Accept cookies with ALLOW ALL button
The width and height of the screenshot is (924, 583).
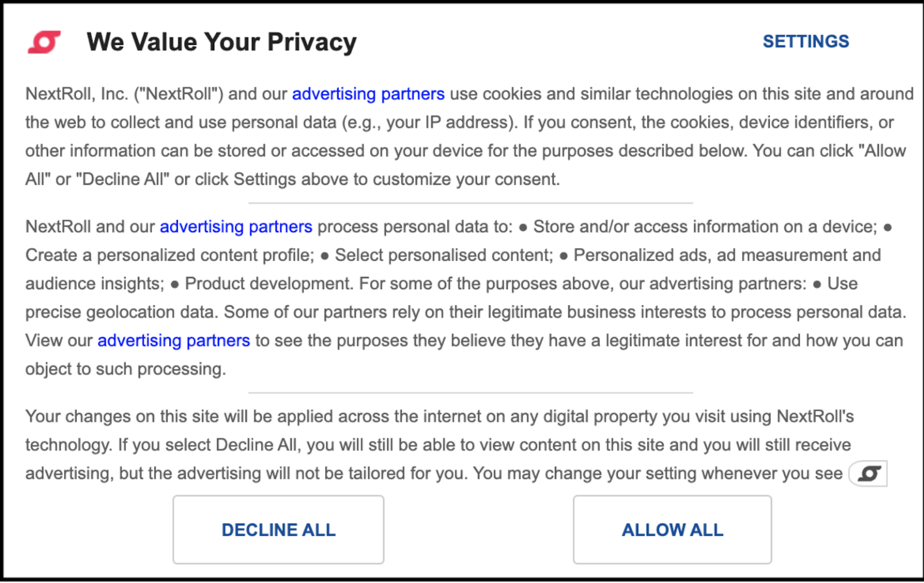pyautogui.click(x=672, y=529)
